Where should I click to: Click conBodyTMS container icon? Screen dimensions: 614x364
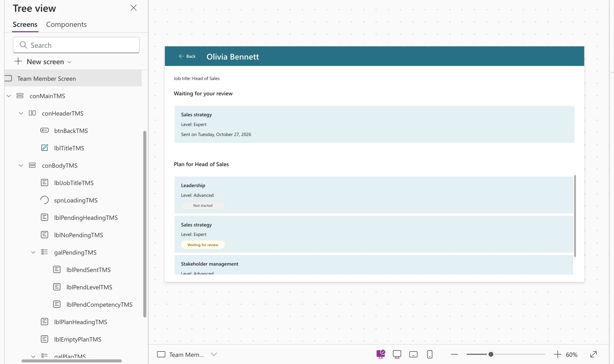click(x=32, y=165)
